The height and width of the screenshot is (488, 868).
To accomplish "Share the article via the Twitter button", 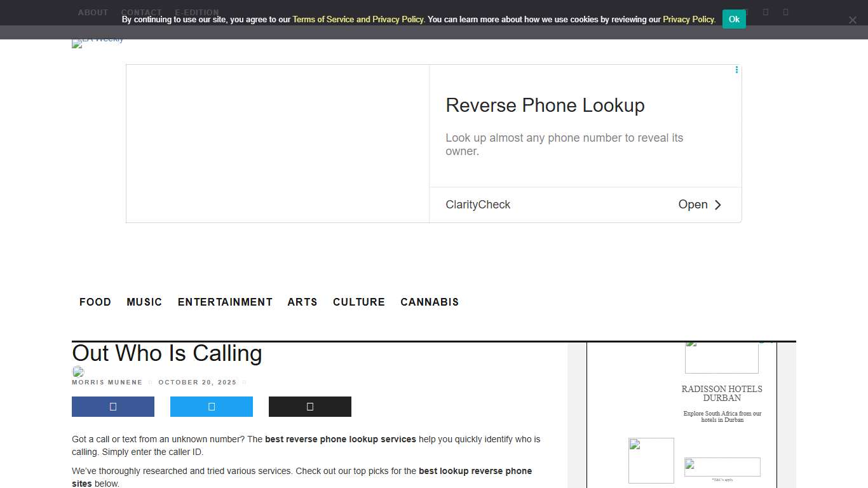I will [x=211, y=407].
